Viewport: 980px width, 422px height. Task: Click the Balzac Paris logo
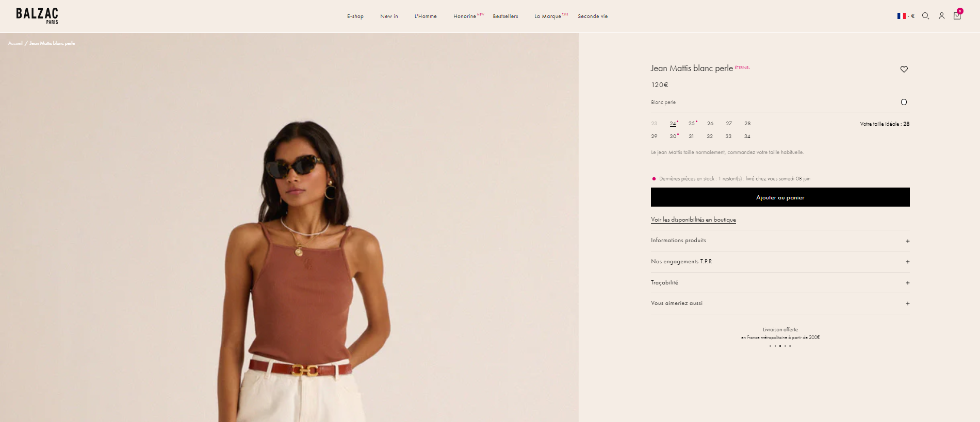tap(37, 16)
